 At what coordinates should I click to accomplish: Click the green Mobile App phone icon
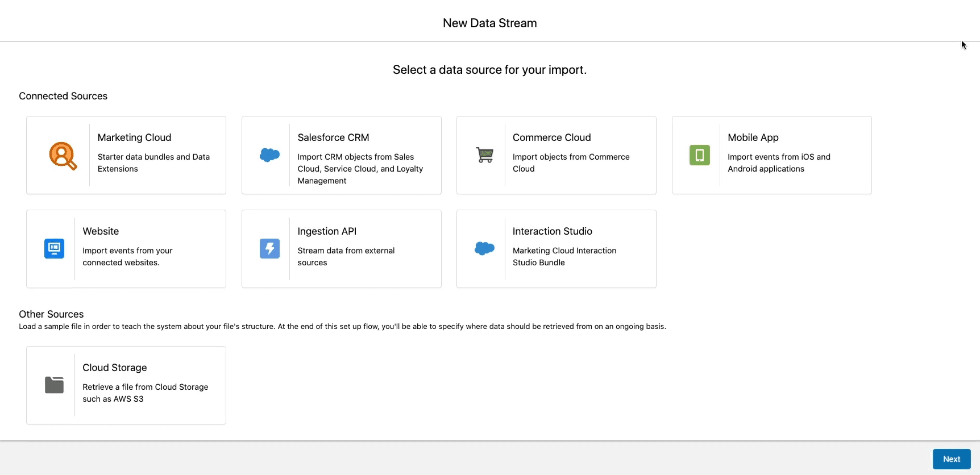(699, 155)
